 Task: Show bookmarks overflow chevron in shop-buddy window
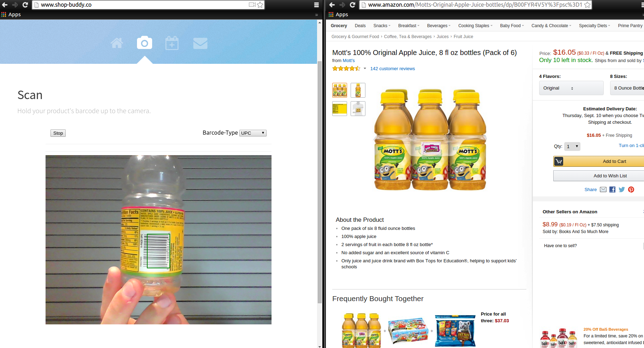click(316, 15)
